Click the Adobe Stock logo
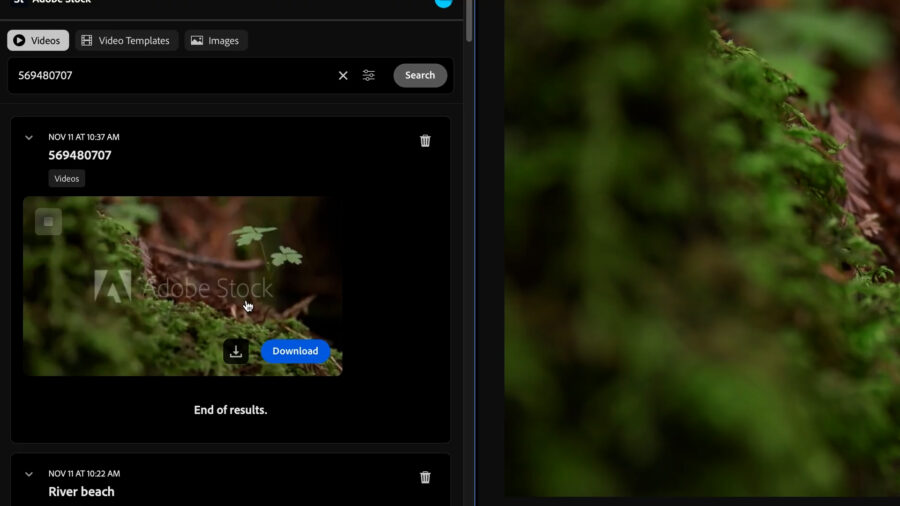Screen dimensions: 900x506 [18, 2]
